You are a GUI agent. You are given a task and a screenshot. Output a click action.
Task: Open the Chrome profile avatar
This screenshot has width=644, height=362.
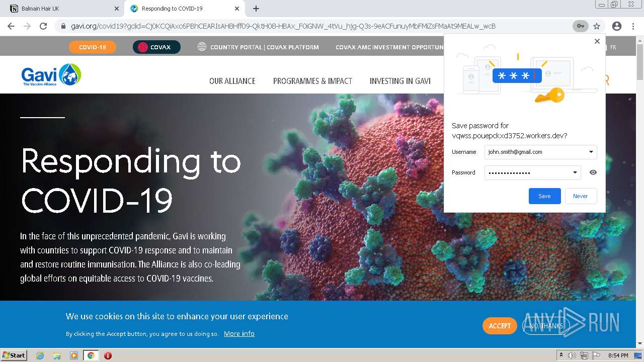(616, 26)
